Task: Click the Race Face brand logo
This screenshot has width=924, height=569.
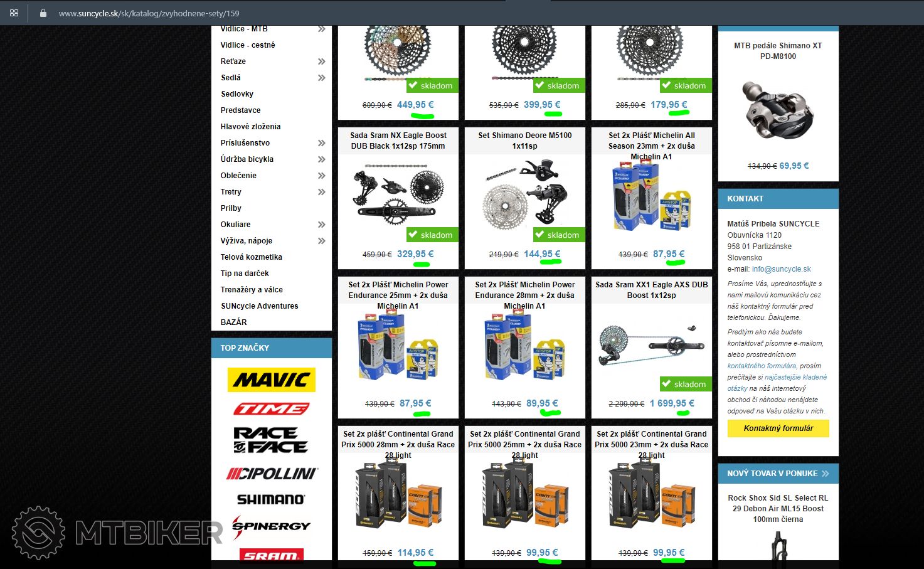Action: (x=271, y=440)
